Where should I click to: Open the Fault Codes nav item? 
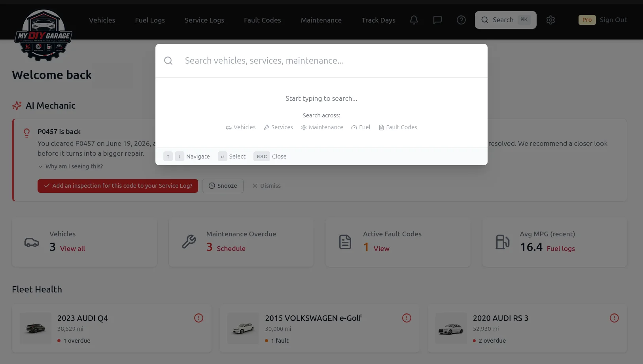click(263, 20)
